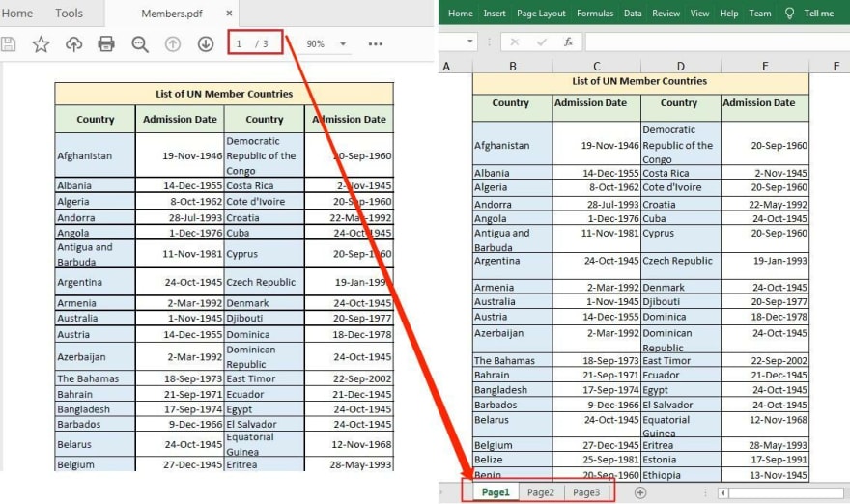850x504 pixels.
Task: Select column A header in Excel
Action: 446,66
